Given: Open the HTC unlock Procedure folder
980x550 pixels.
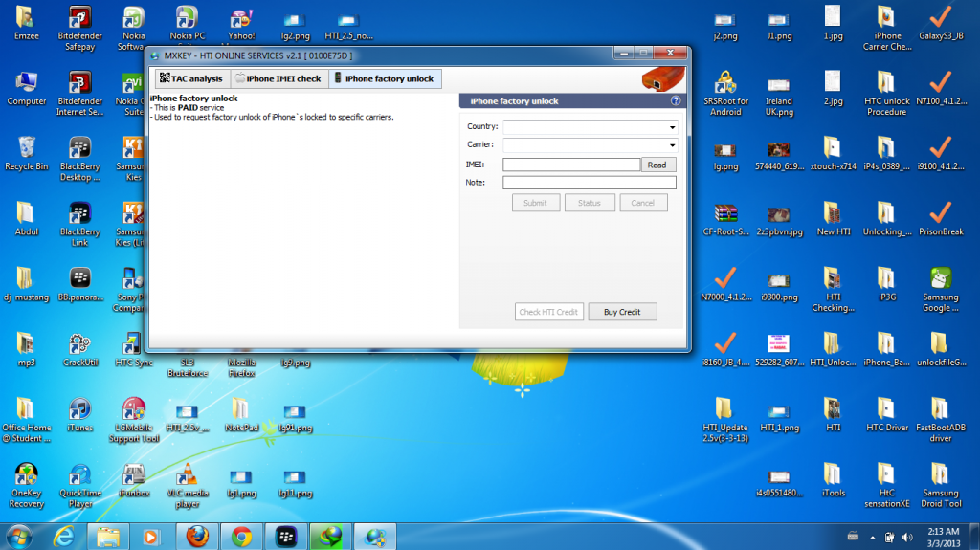Looking at the screenshot, I should click(887, 94).
